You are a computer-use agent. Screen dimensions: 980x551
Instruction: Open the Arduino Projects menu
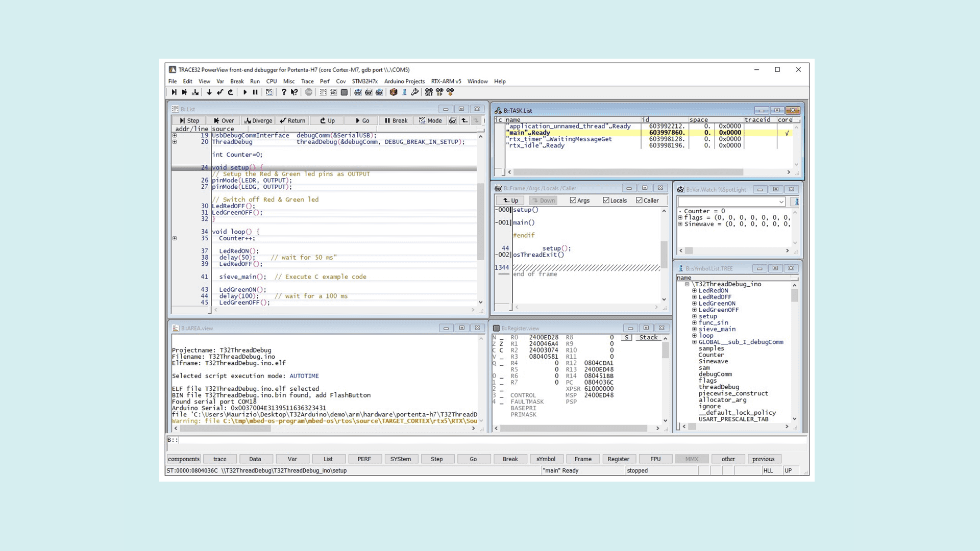(404, 81)
